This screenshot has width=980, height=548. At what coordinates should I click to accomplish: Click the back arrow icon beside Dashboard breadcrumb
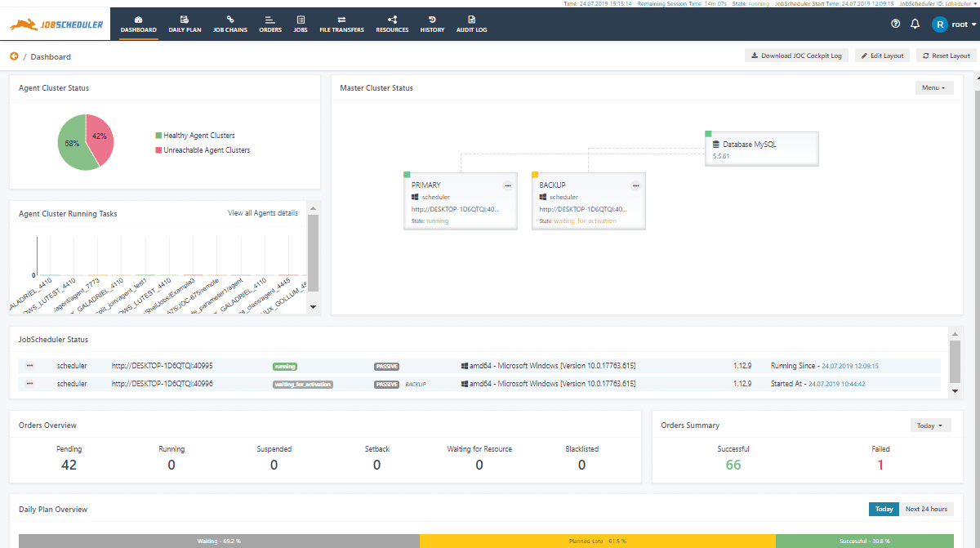tap(14, 56)
